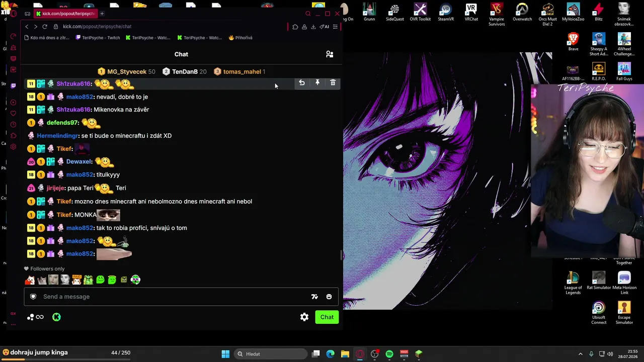Open File Explorer from taskbar
This screenshot has height=362, width=644.
pos(345,354)
